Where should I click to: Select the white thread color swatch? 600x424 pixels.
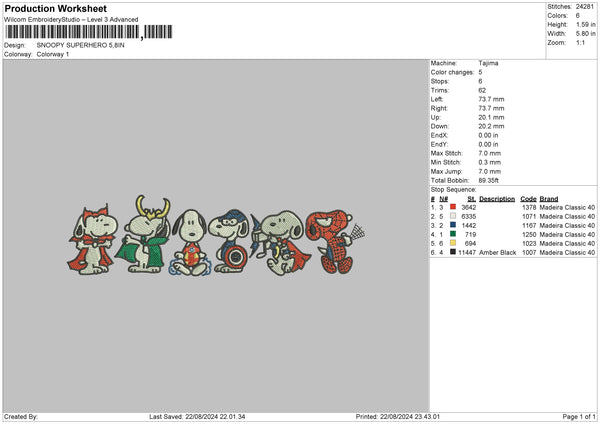pyautogui.click(x=453, y=216)
